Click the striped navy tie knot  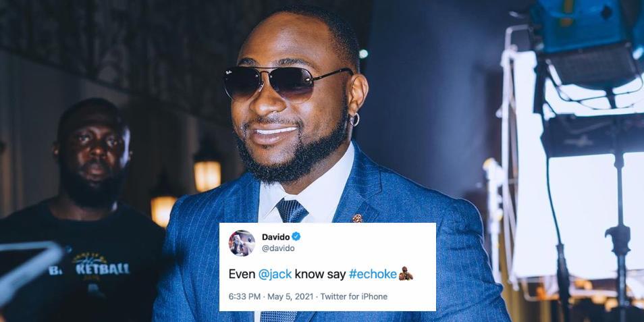292,211
